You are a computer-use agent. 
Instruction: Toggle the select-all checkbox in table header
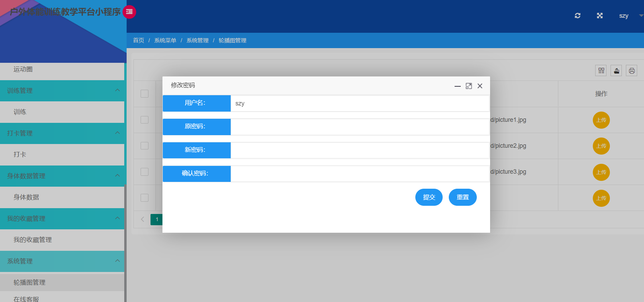(145, 94)
